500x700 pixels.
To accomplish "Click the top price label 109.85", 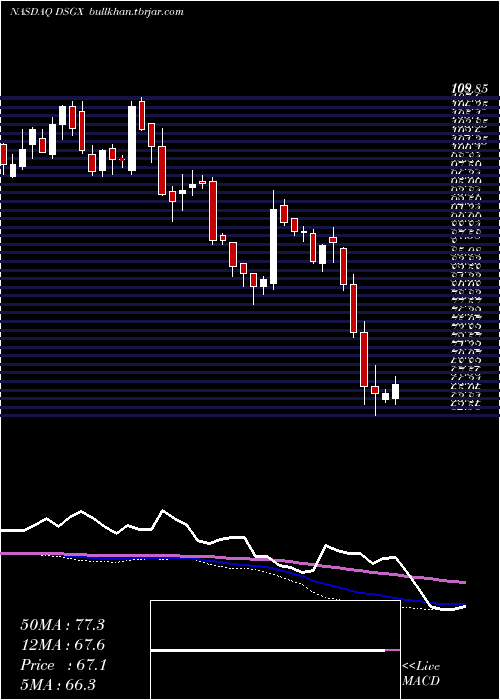I will 468,90.
